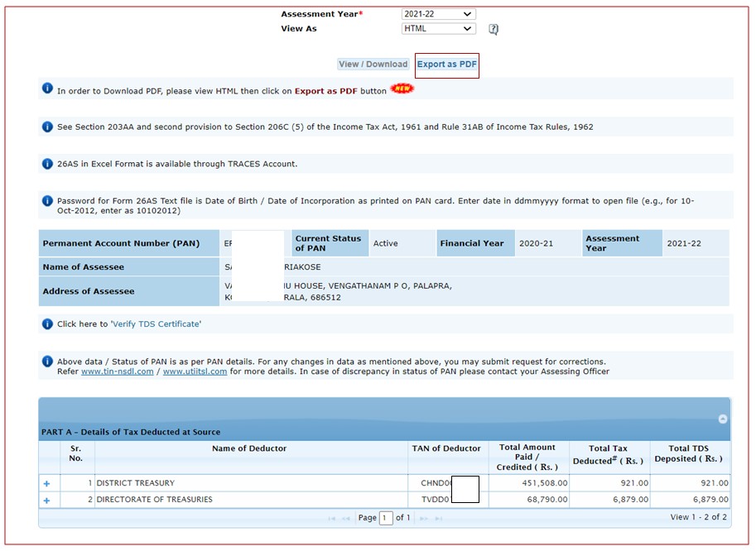Select the DISTRICT TREASURY deductor name
The image size is (756, 551).
pyautogui.click(x=136, y=483)
